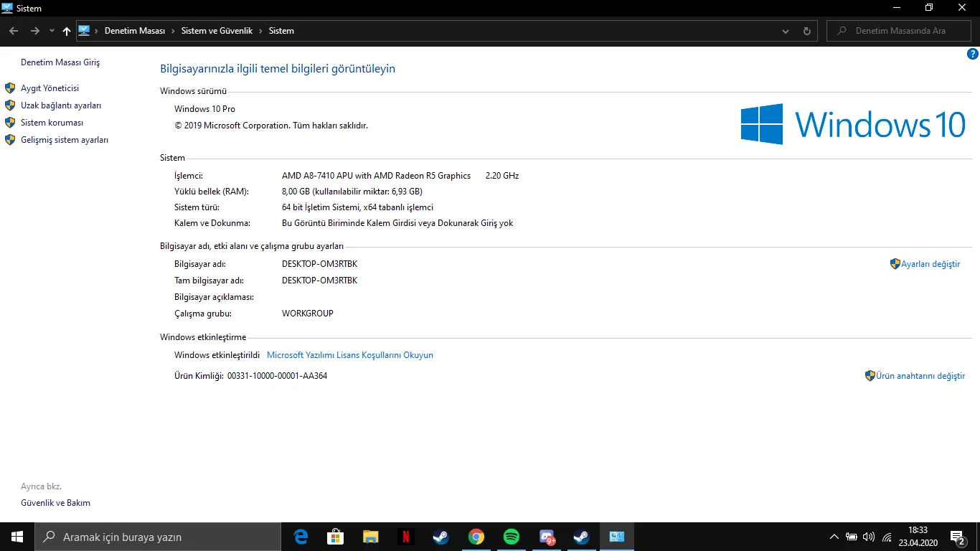The width and height of the screenshot is (980, 551).
Task: Open the address bar history dropdown
Action: (x=786, y=31)
